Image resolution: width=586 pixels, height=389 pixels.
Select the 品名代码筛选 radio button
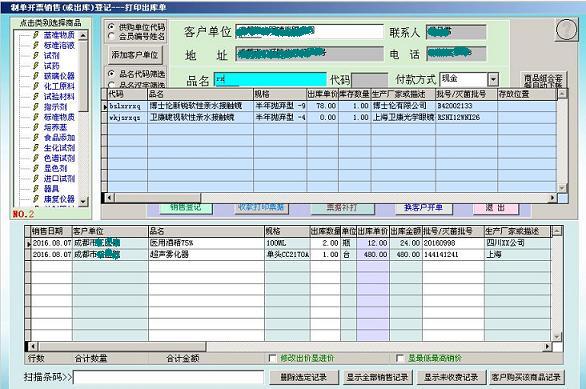click(111, 74)
